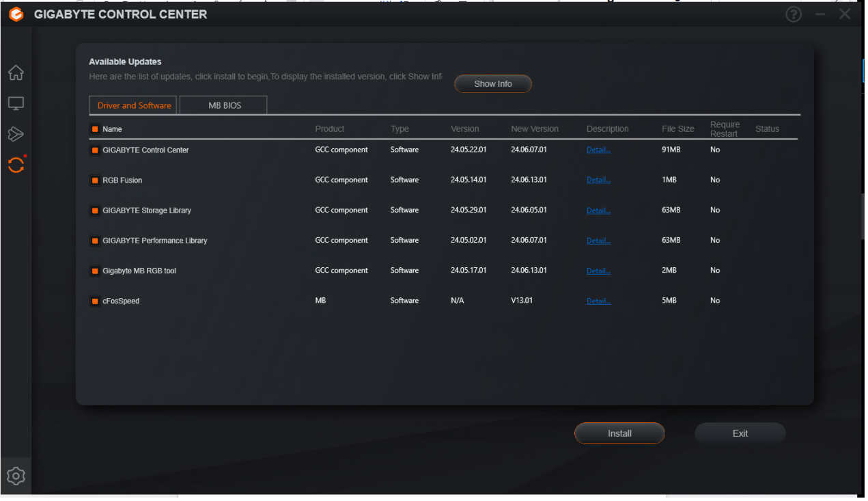This screenshot has width=868, height=501.
Task: Open Detail link for GIGABYTE Storage Library
Action: tap(598, 210)
